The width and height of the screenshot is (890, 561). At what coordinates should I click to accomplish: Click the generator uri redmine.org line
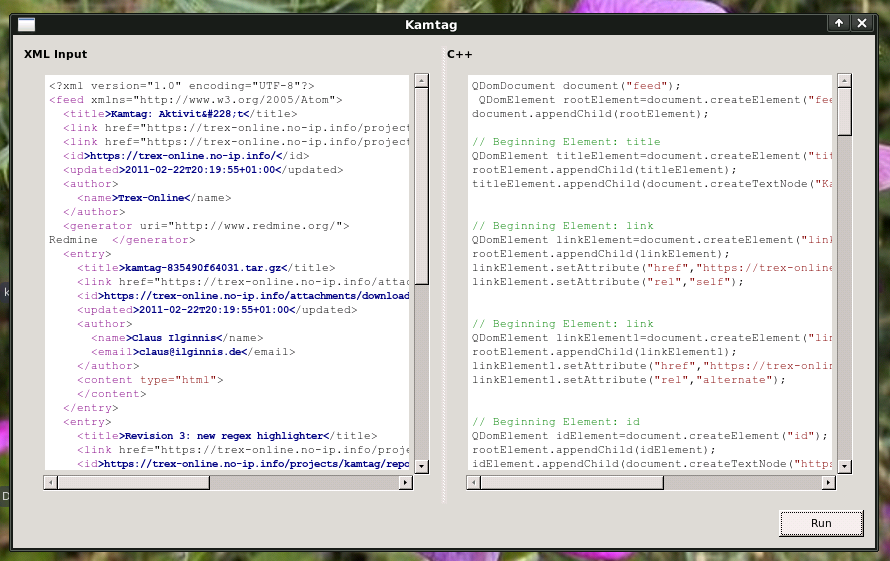point(206,226)
